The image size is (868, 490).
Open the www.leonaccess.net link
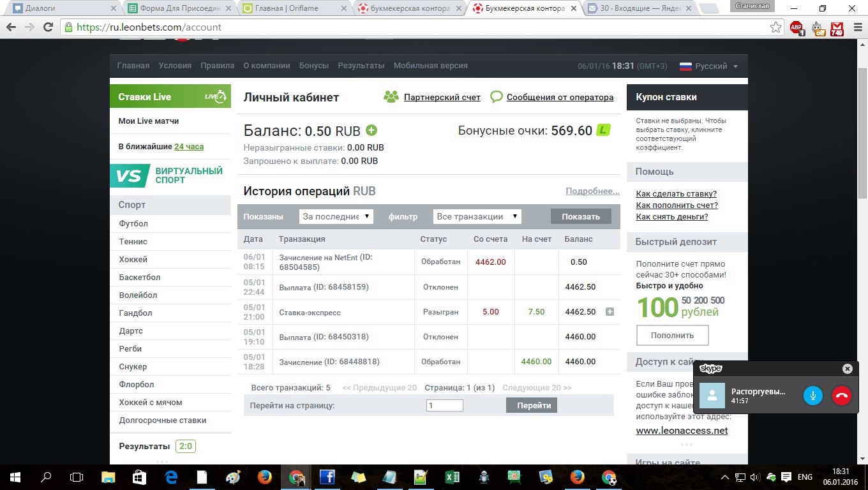click(682, 431)
